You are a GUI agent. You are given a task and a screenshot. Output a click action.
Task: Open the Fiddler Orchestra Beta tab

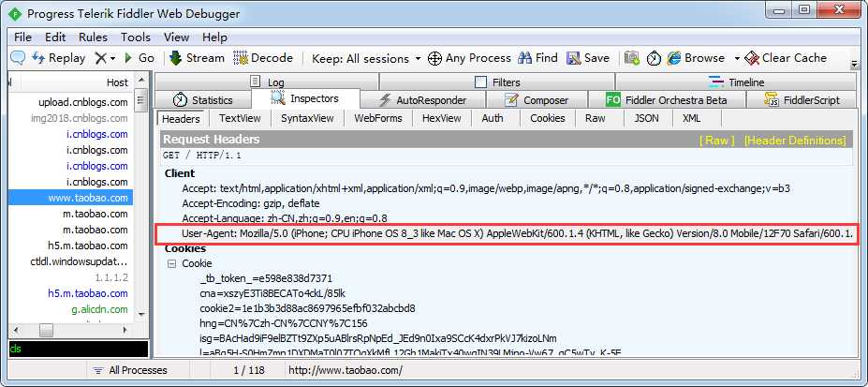pos(667,100)
